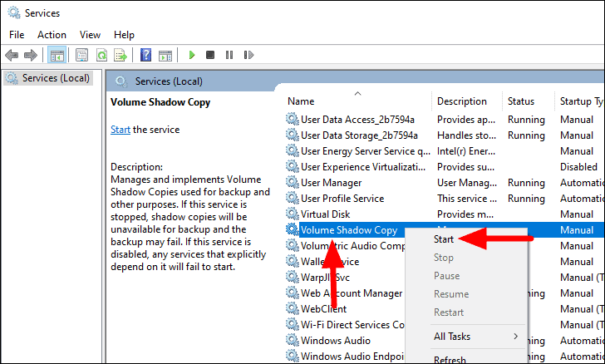Click the Start the service link

[x=121, y=130]
